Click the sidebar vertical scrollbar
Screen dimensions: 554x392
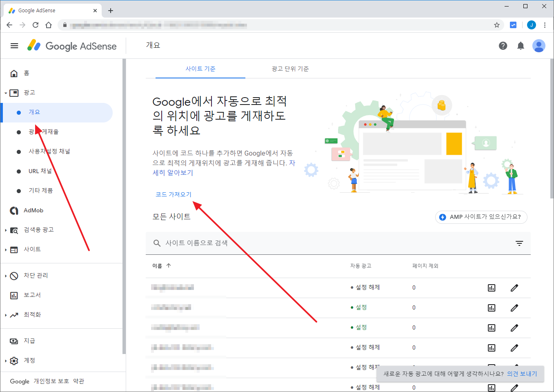[124, 206]
